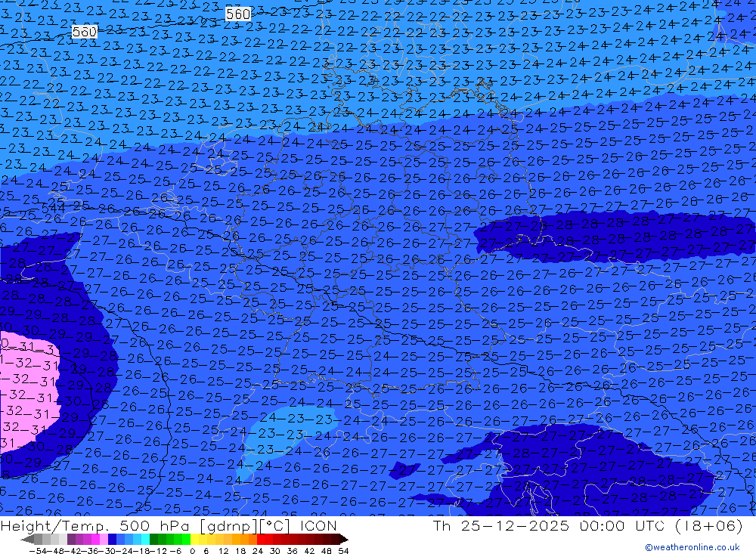The height and width of the screenshot is (554, 756).
Task: Pick the bright red legend swatch above 24
Action: click(261, 539)
